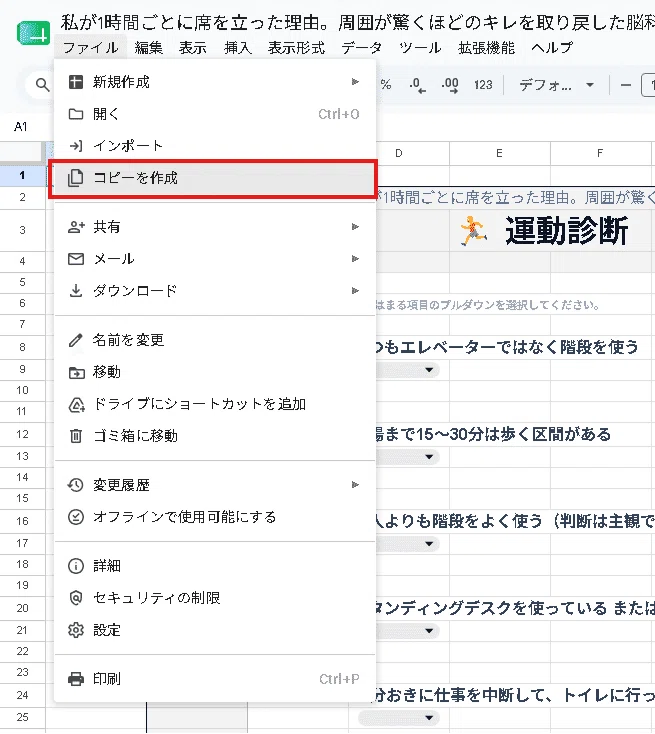Click the search magnifier icon in toolbar
This screenshot has height=734, width=655.
42,85
